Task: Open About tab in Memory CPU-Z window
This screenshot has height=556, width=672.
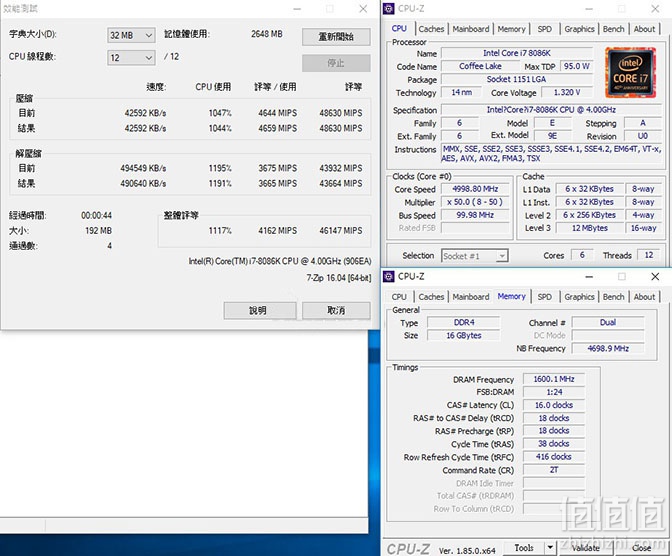Action: [x=644, y=297]
